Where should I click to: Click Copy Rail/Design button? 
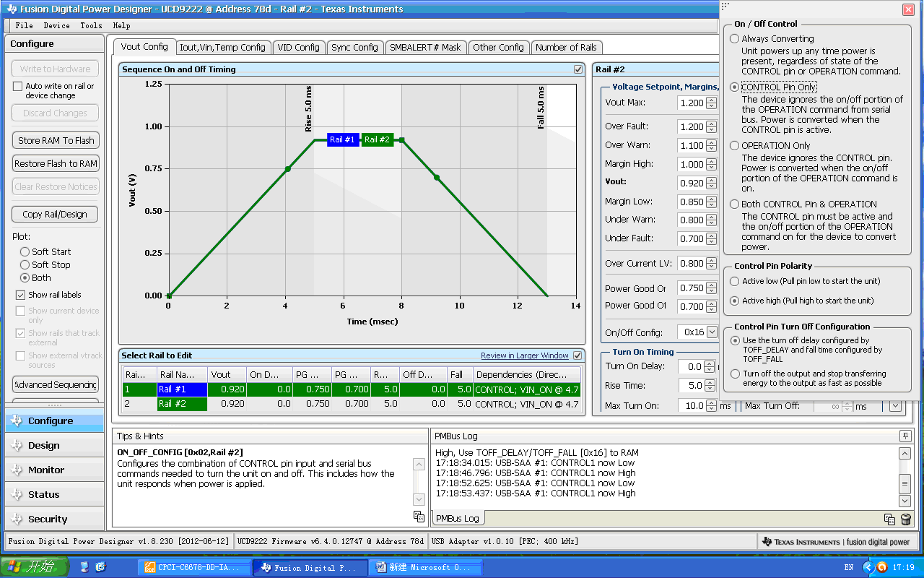(x=55, y=215)
